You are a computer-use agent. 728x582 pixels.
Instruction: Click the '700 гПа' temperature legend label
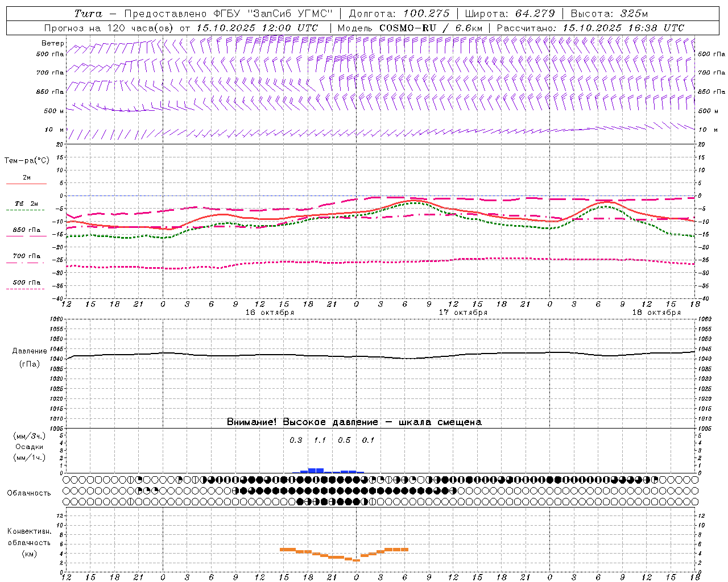26,256
